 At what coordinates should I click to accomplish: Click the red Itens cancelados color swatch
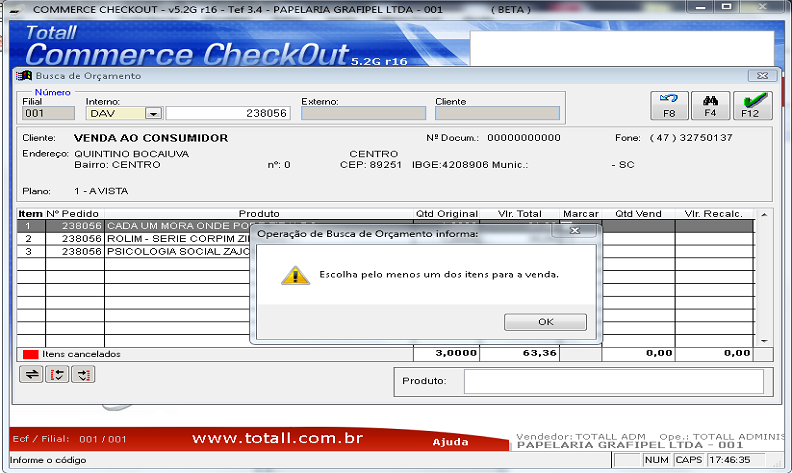click(30, 354)
